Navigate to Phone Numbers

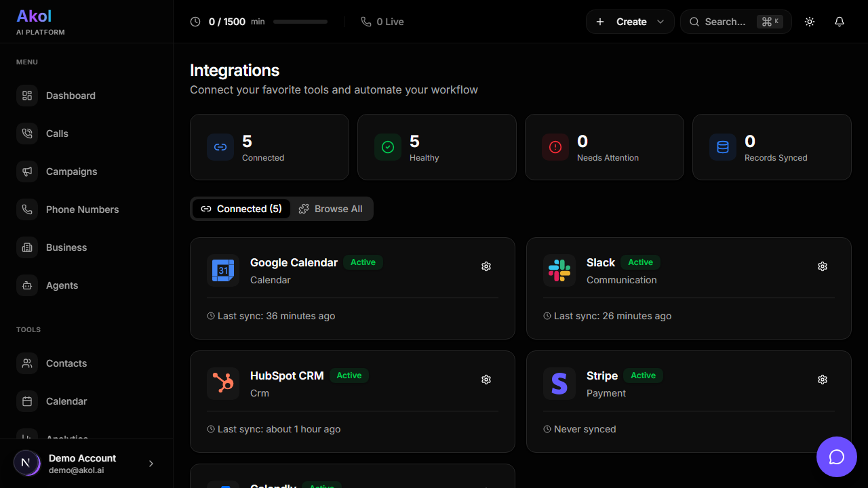(x=82, y=209)
